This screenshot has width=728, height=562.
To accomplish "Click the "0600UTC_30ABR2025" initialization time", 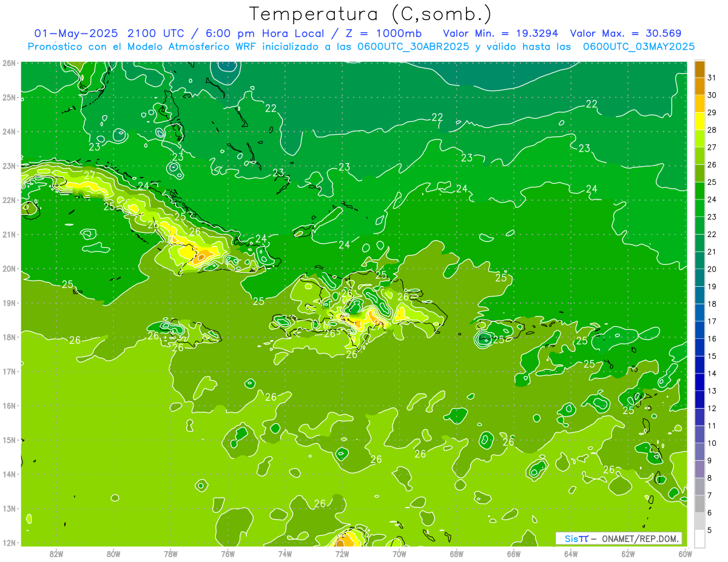I will 413,46.
